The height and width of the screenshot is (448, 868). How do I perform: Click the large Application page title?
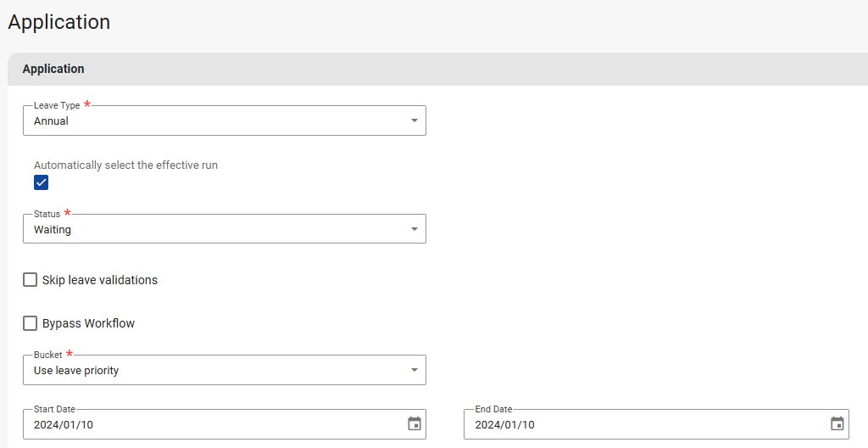click(59, 22)
